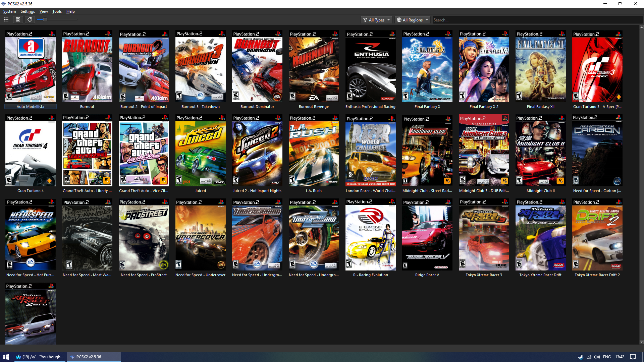This screenshot has width=644, height=362.
Task: Click the scrollbar down arrow
Action: (x=642, y=342)
